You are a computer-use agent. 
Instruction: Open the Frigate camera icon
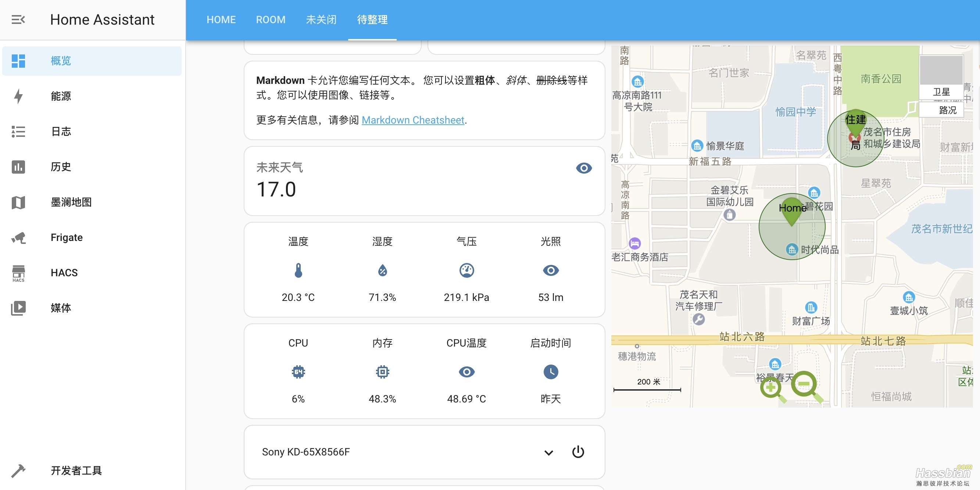[x=18, y=238]
